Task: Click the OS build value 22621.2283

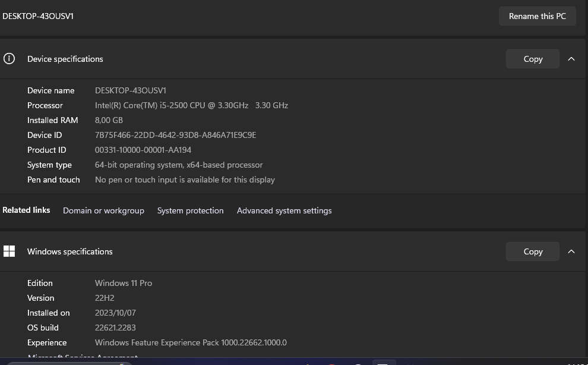Action: pyautogui.click(x=115, y=328)
